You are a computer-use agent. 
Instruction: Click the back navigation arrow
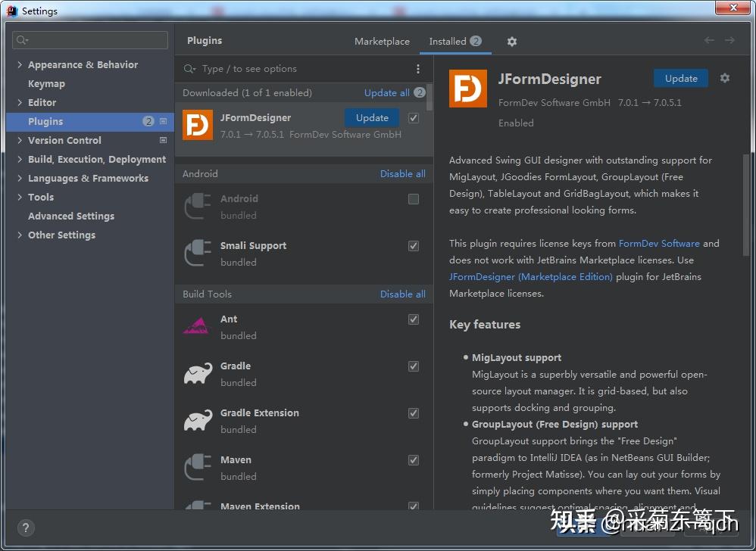click(x=709, y=41)
